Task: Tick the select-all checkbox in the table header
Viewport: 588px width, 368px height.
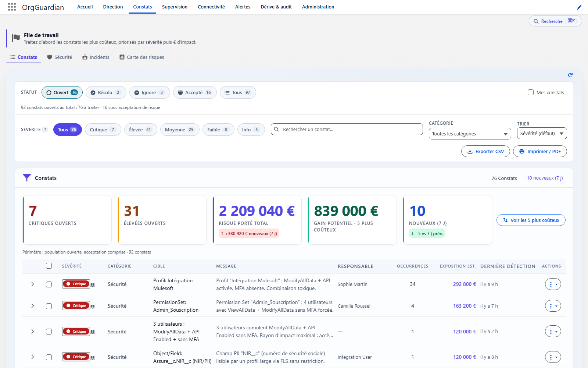Action: click(49, 266)
